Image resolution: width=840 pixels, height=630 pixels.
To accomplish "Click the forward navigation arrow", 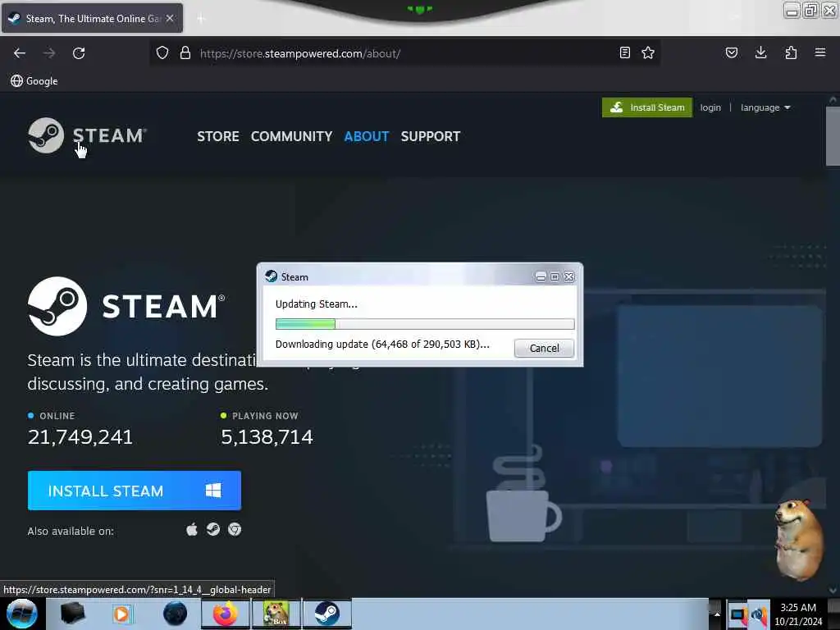I will click(49, 53).
